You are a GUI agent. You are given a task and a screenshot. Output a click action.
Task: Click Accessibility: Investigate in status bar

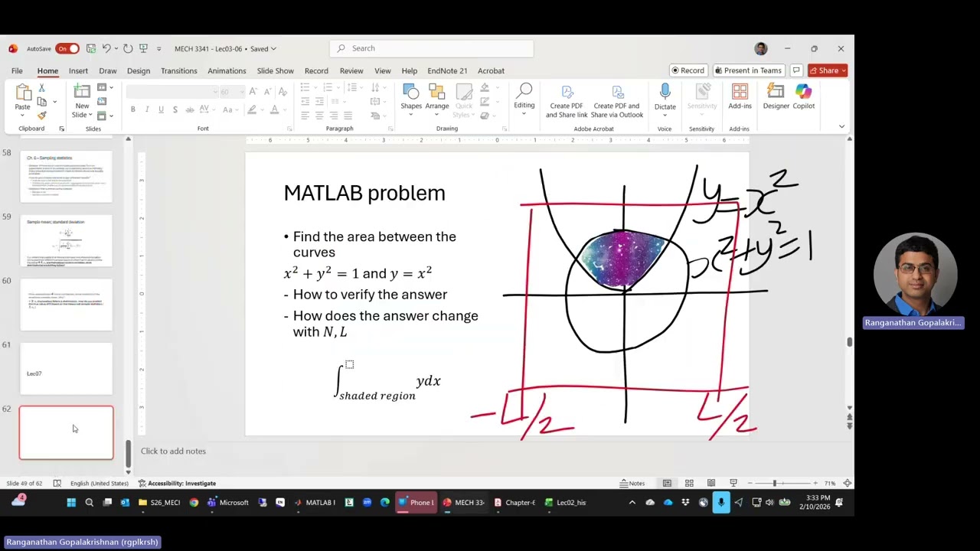[x=177, y=484]
